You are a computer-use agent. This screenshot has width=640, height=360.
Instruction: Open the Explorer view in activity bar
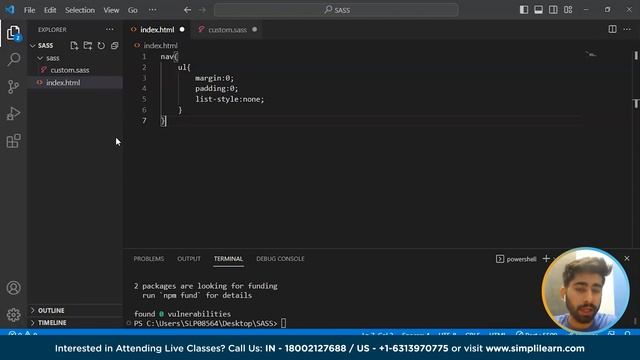pos(13,33)
